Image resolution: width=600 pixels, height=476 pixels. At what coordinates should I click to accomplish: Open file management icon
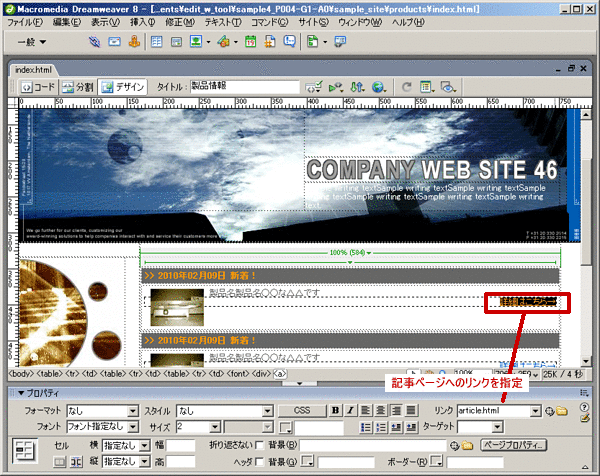point(357,87)
